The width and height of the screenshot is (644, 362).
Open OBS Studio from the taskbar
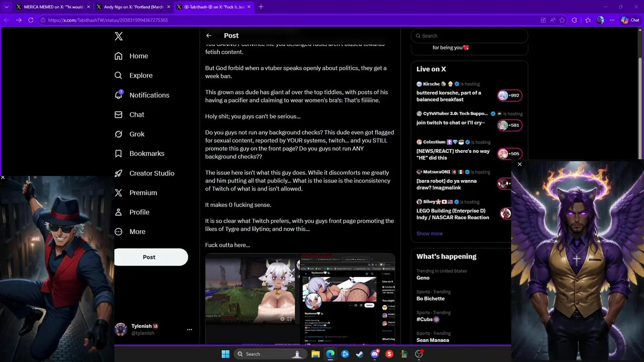(419, 354)
